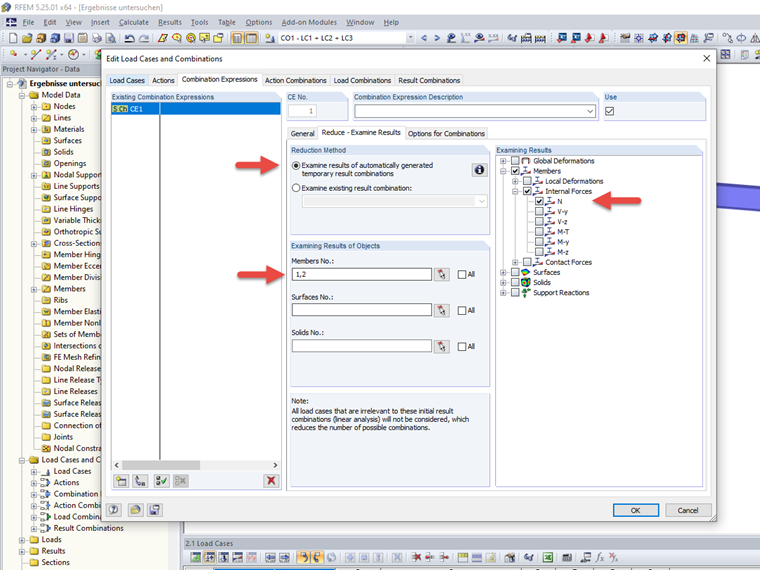Screen dimensions: 760x570
Task: Close the Edit Load Cases dialog
Action: click(x=706, y=59)
